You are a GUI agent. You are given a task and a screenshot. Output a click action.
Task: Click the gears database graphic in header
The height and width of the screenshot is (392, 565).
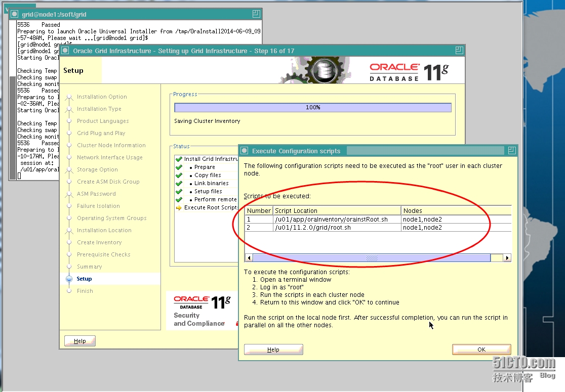tap(315, 70)
